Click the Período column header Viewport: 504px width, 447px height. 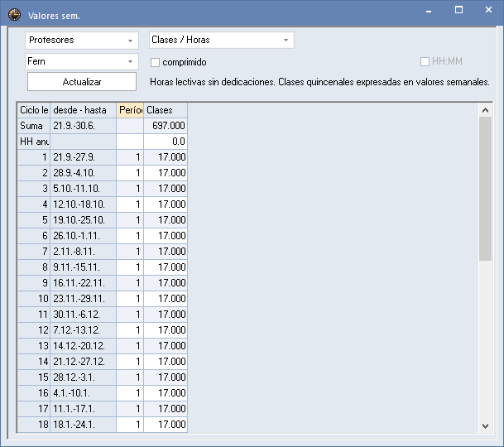[130, 110]
